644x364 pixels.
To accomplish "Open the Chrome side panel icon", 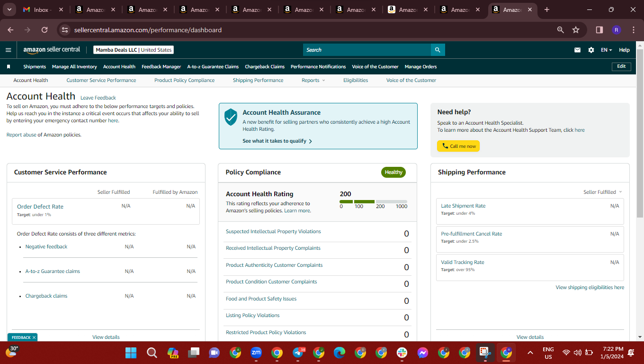I will coord(599,30).
